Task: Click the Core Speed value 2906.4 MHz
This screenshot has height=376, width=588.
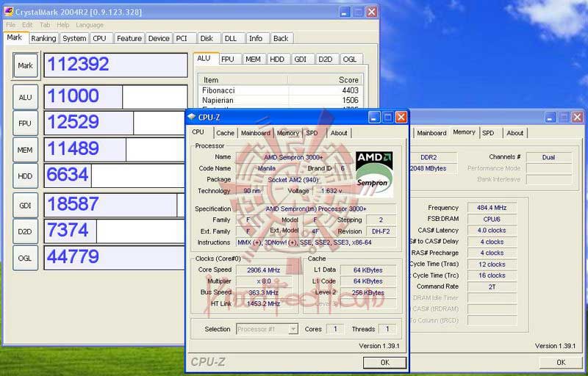Action: (263, 270)
